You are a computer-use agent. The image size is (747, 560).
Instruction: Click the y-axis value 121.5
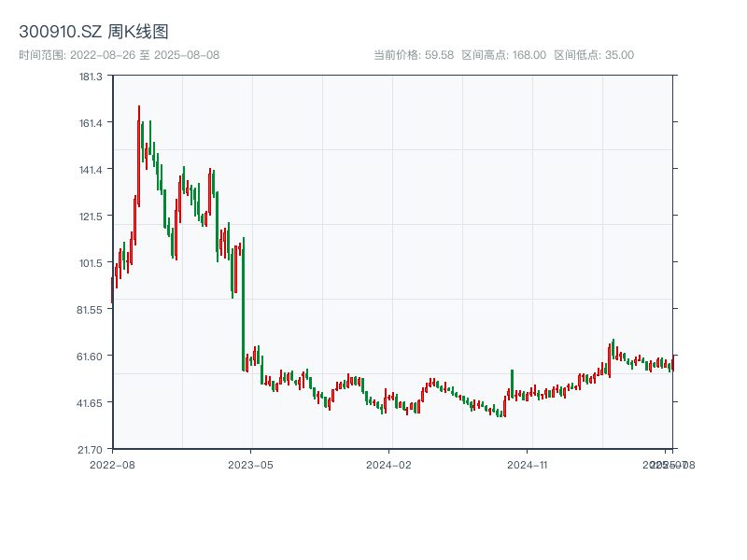pyautogui.click(x=91, y=217)
